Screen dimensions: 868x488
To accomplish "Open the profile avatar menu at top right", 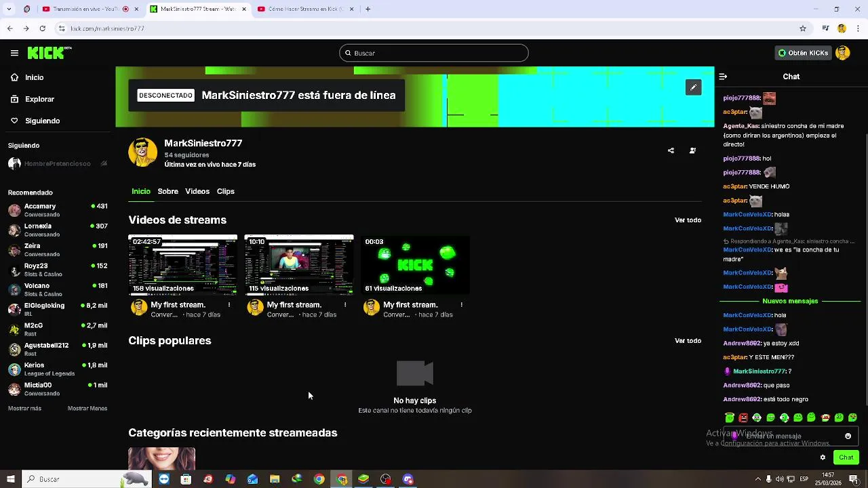I will pos(843,53).
